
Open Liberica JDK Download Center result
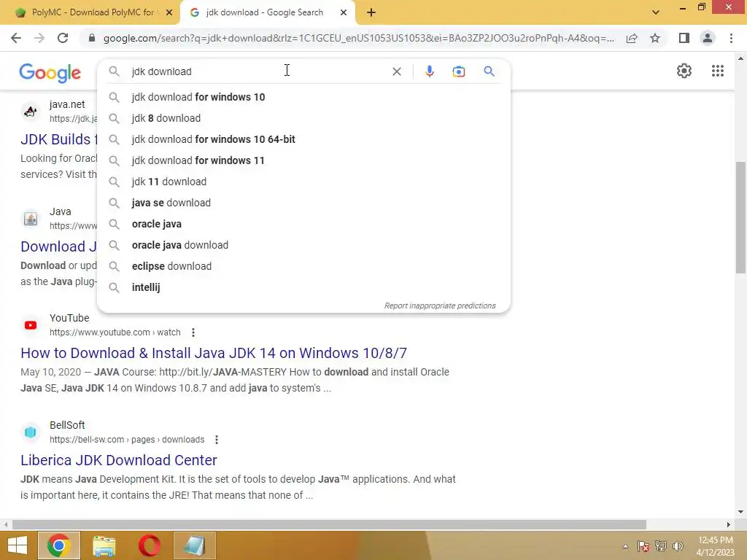(x=119, y=460)
